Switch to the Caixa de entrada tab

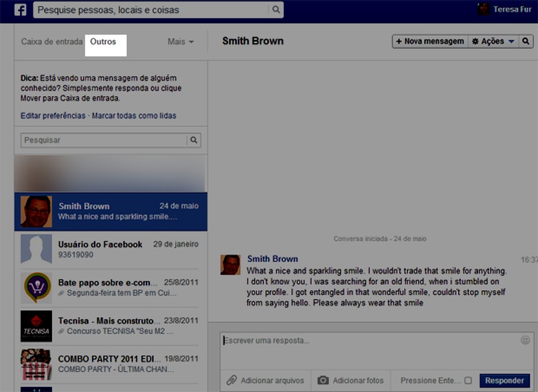(52, 42)
